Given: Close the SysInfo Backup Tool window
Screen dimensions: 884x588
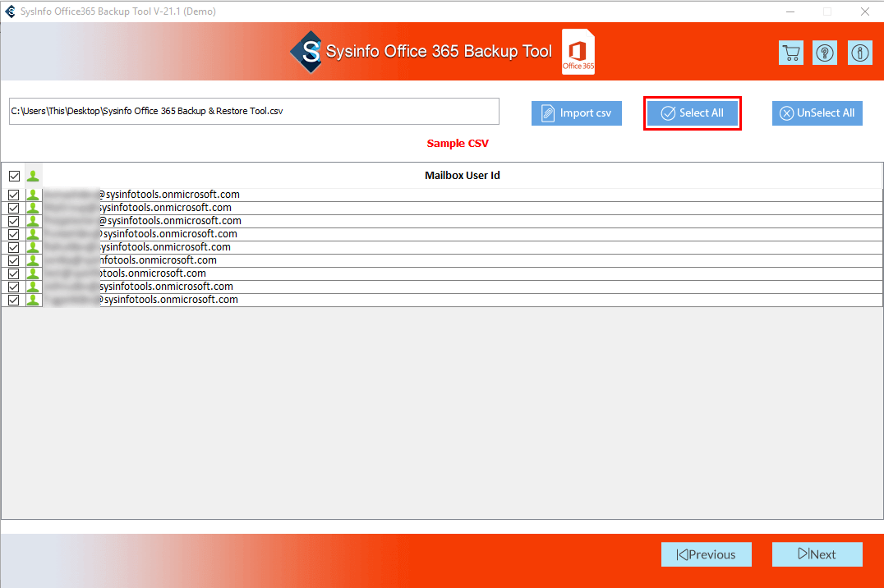Looking at the screenshot, I should click(x=865, y=11).
